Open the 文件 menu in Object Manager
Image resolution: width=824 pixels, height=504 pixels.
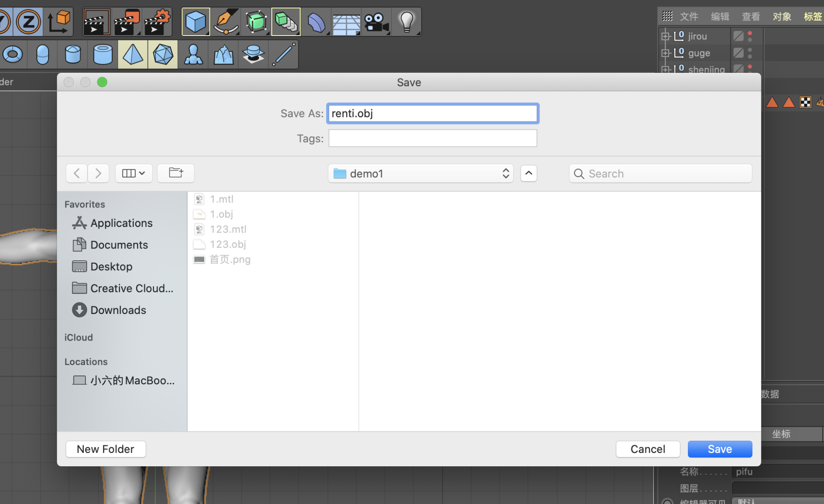coord(689,17)
